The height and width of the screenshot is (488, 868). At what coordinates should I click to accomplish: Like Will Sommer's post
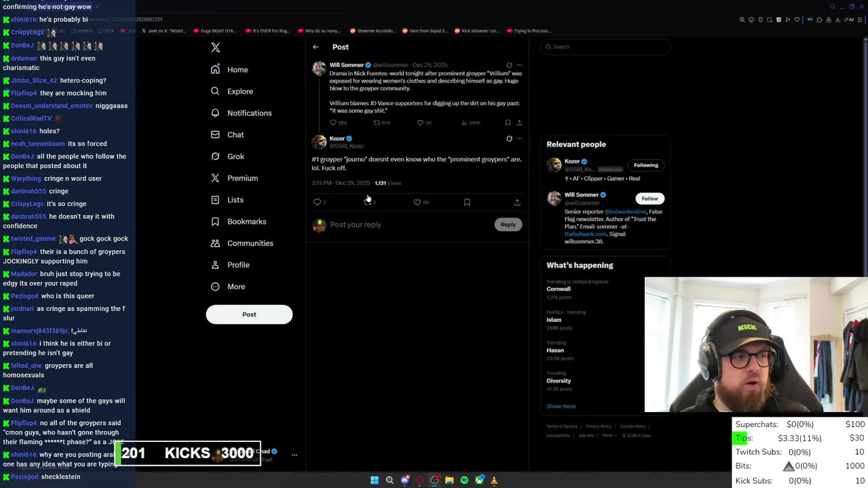pos(420,123)
